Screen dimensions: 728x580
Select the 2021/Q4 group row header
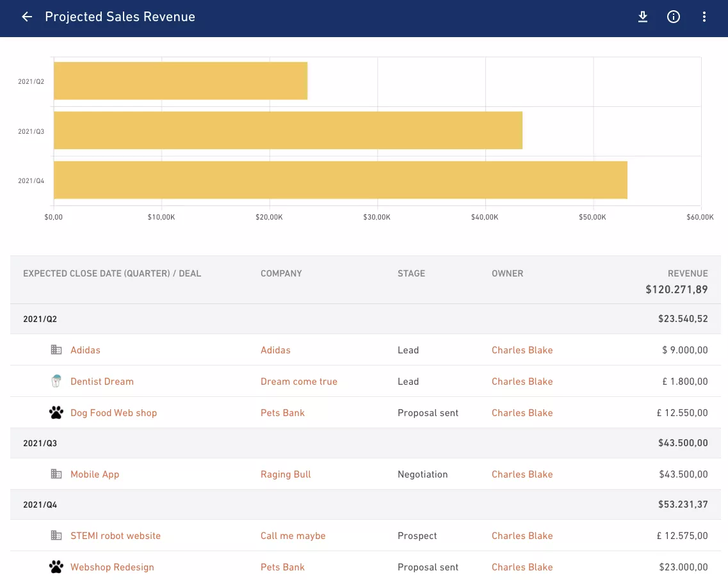click(x=366, y=504)
